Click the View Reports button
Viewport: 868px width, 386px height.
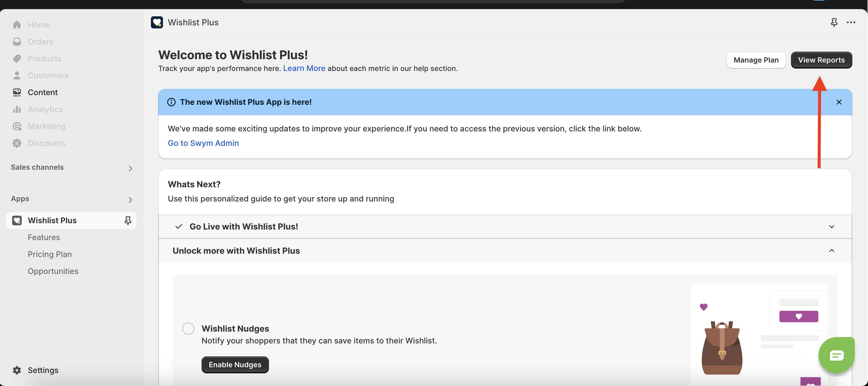point(821,60)
